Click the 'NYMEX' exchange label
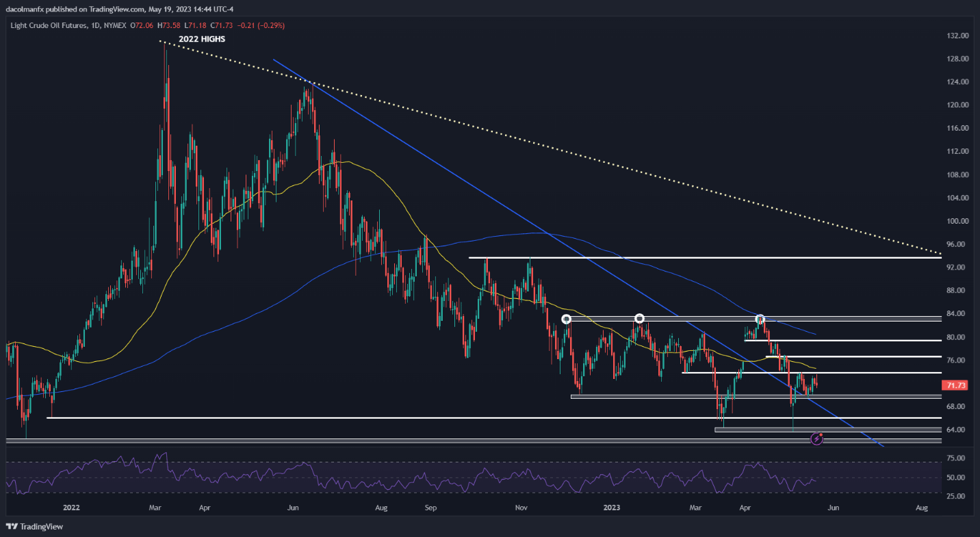Viewport: 980px width, 537px height. click(x=115, y=25)
